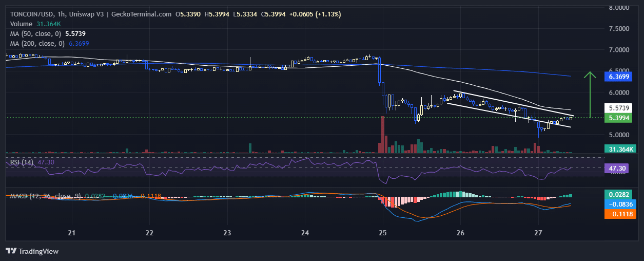The width and height of the screenshot is (644, 261).
Task: Click date 22 on the time axis
Action: [x=149, y=233]
